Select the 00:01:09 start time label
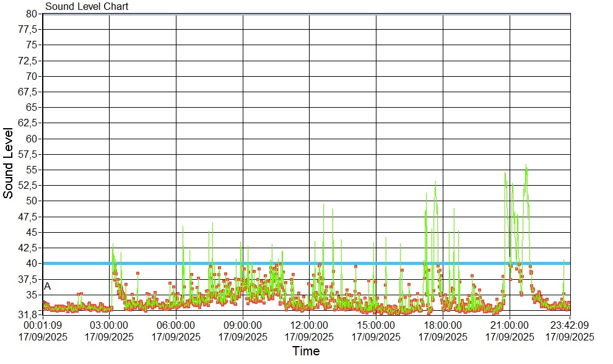Screen dimensions: 613x364 [x=43, y=325]
